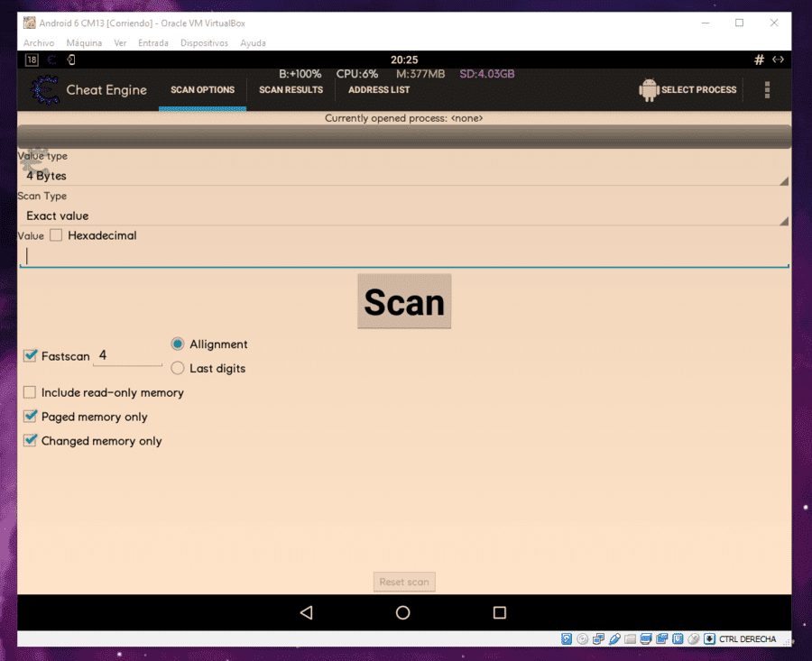Click the scan progress bar
The height and width of the screenshot is (661, 812).
404,137
